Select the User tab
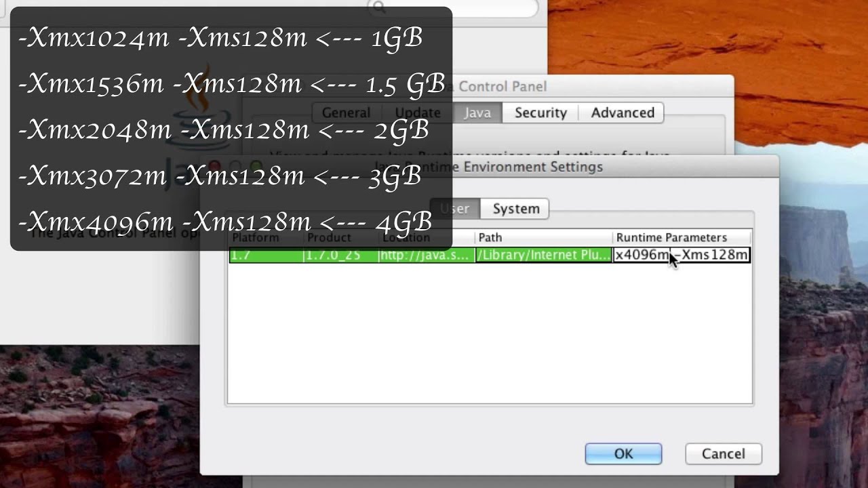The image size is (868, 488). tap(455, 209)
